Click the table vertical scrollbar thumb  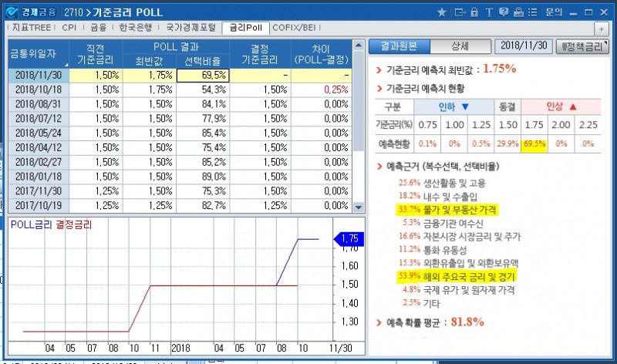[x=359, y=100]
